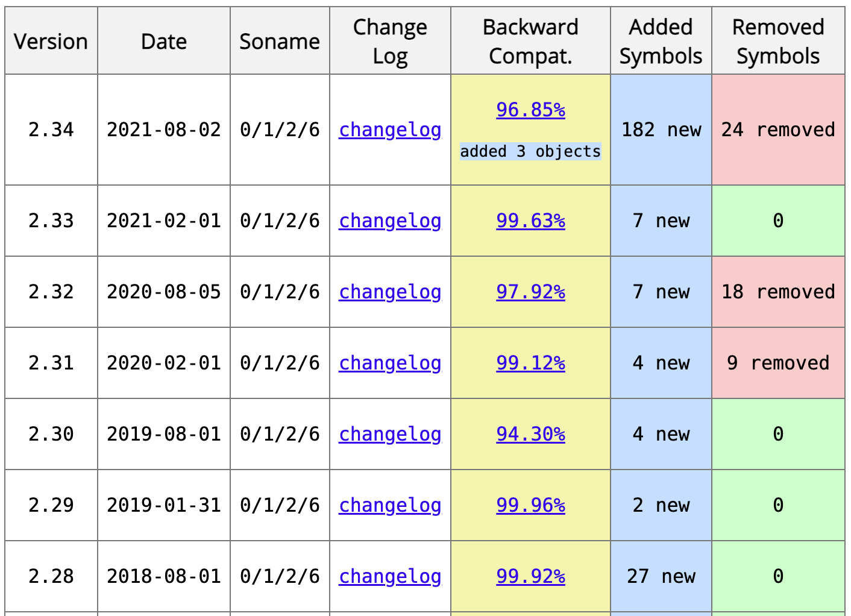851x616 pixels.
Task: Open the changelog link for version 2.34
Action: click(390, 130)
